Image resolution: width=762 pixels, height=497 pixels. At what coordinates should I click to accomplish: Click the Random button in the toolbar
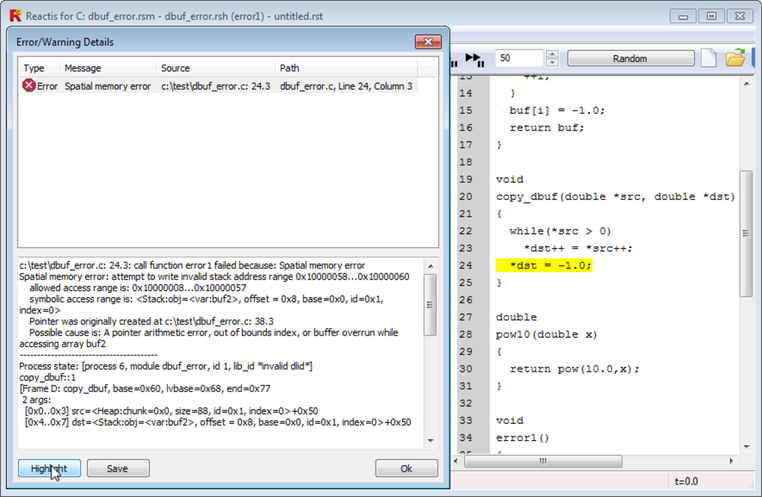629,59
